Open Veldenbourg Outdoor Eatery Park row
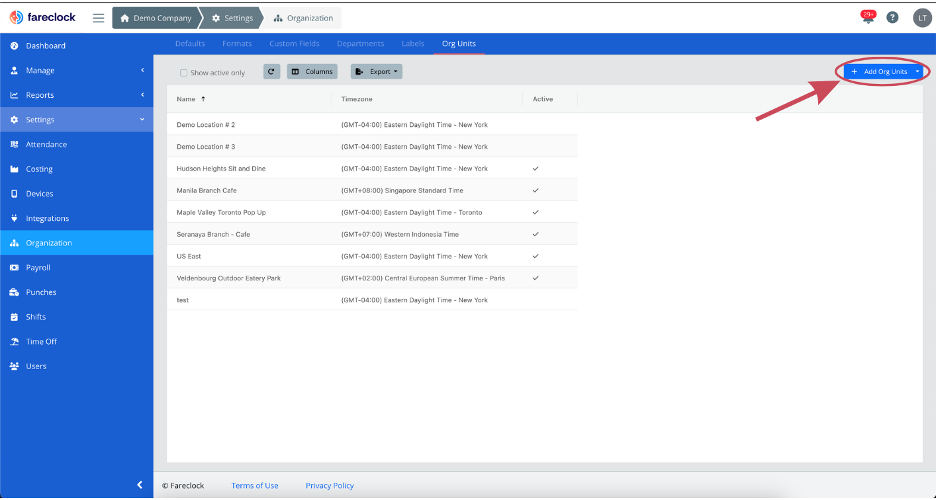 [372, 278]
